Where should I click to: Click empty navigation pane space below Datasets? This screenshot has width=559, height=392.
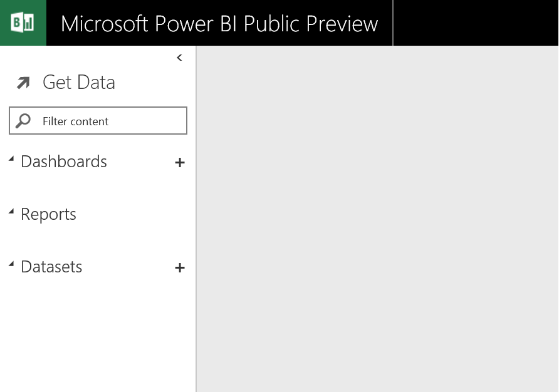coord(98,332)
